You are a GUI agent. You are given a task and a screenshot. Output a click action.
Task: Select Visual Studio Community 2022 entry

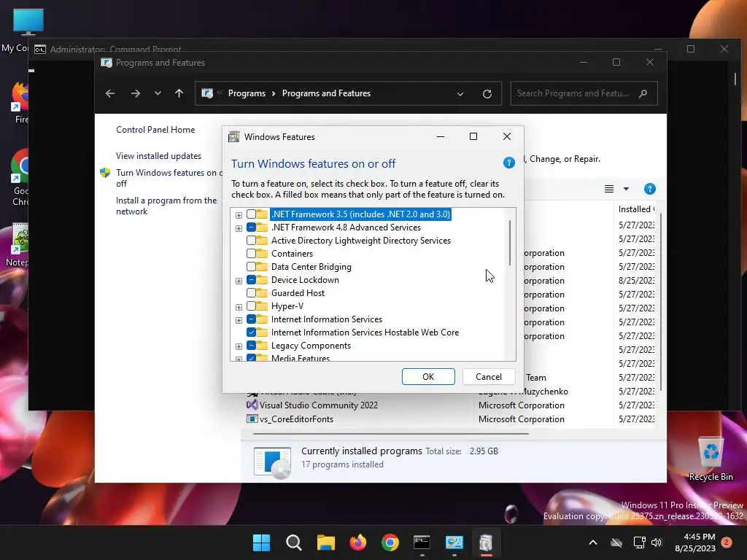click(x=318, y=405)
